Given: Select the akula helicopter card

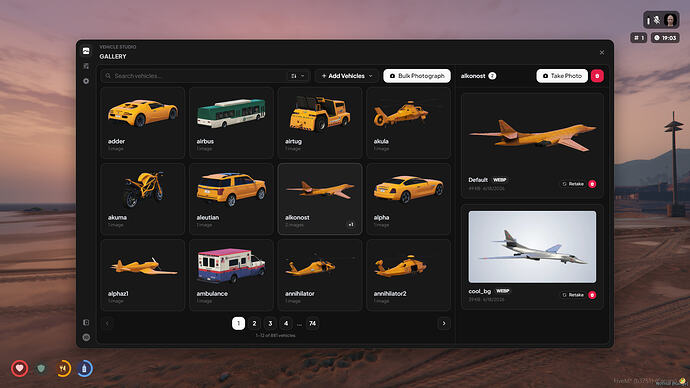Looking at the screenshot, I should point(408,122).
